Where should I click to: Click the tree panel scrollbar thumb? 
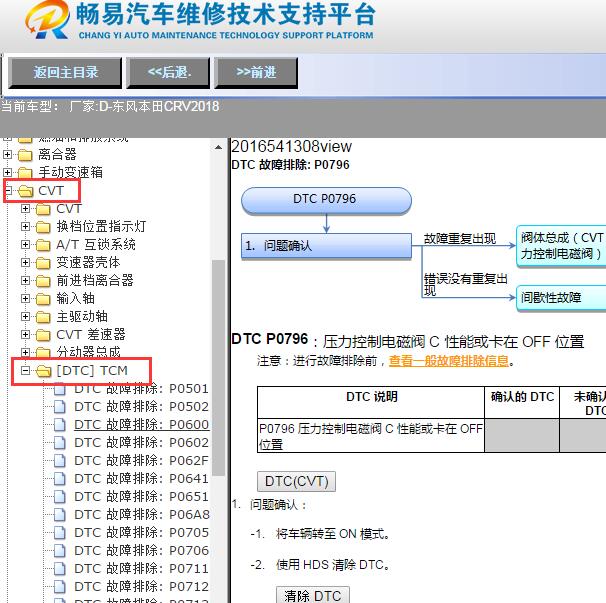click(x=218, y=368)
